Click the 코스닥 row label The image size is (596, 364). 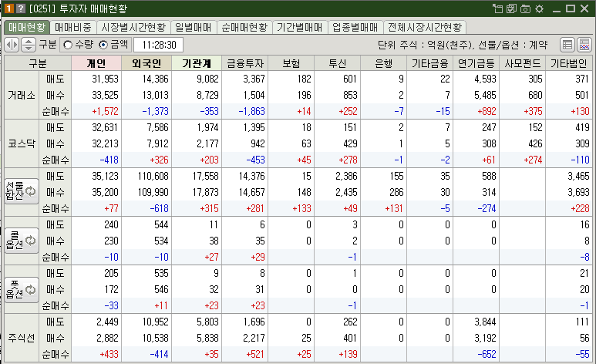click(22, 143)
